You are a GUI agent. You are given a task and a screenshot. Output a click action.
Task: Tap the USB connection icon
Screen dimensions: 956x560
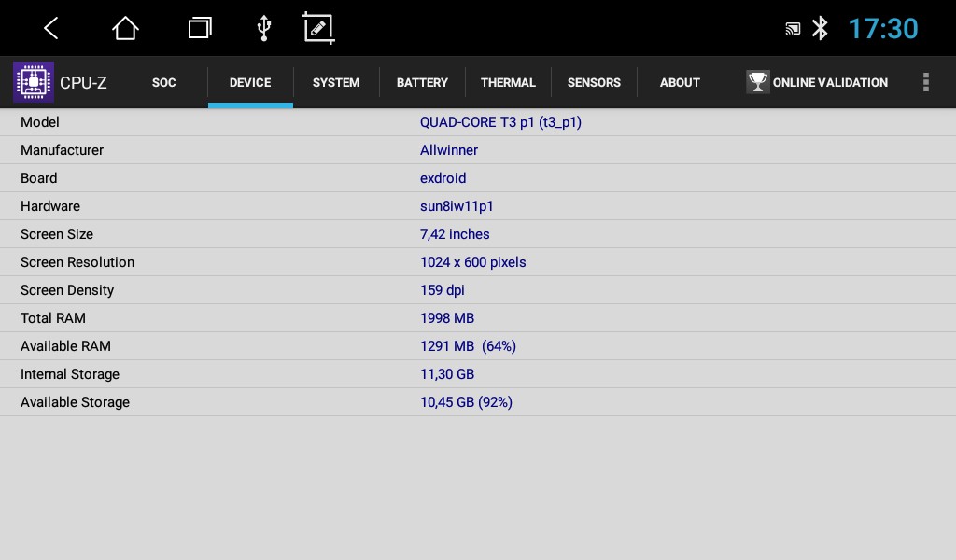point(264,28)
